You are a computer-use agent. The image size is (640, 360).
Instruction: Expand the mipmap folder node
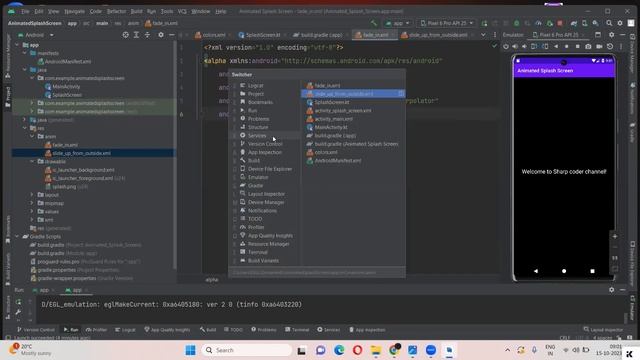(x=32, y=203)
